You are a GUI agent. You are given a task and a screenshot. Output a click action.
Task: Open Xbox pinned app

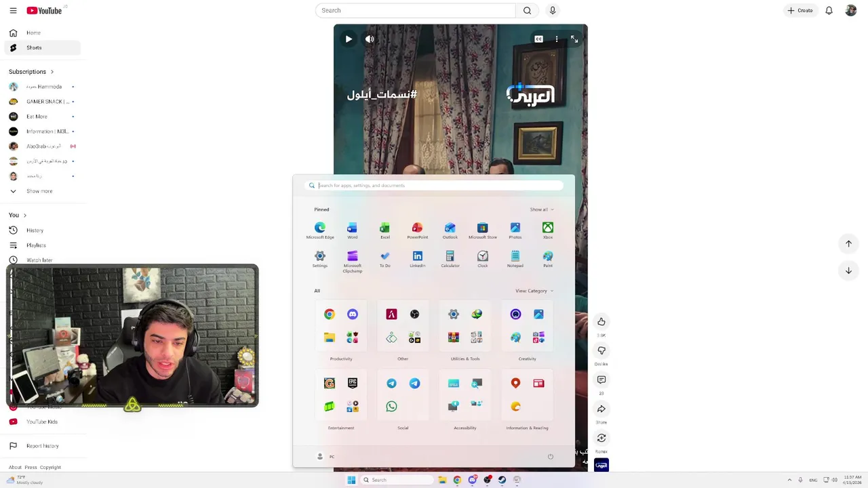coord(548,230)
